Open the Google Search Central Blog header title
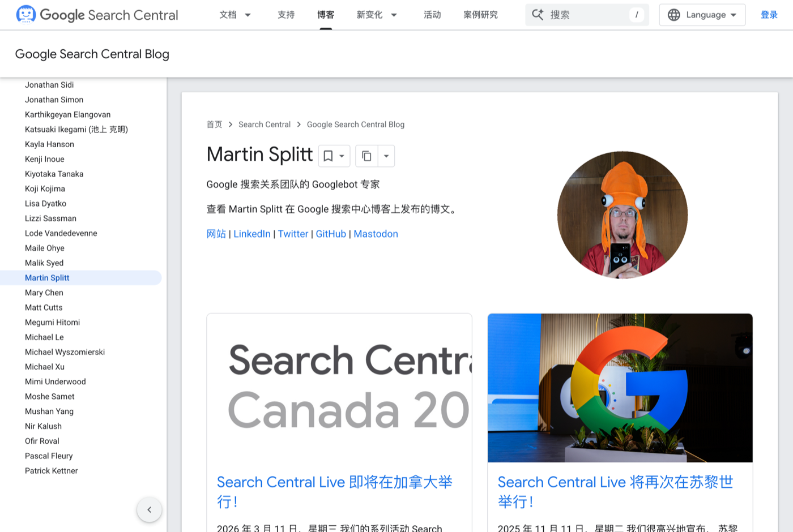The image size is (793, 532). point(92,54)
